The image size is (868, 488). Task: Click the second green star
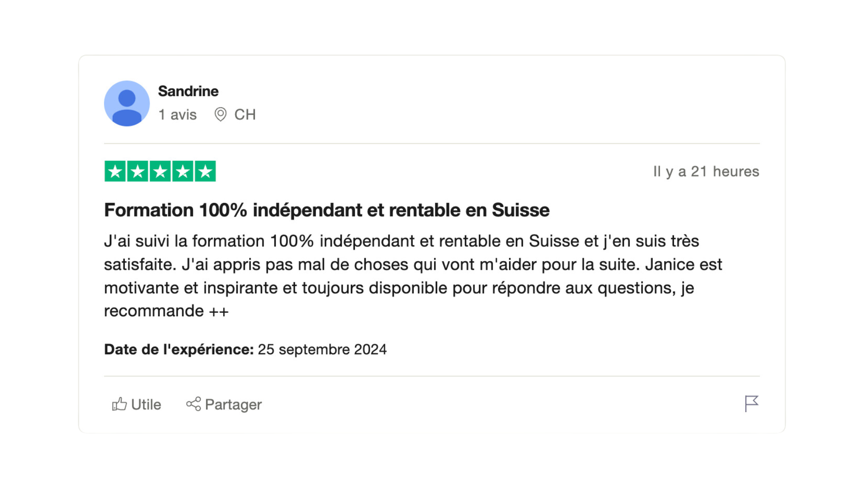(x=138, y=171)
